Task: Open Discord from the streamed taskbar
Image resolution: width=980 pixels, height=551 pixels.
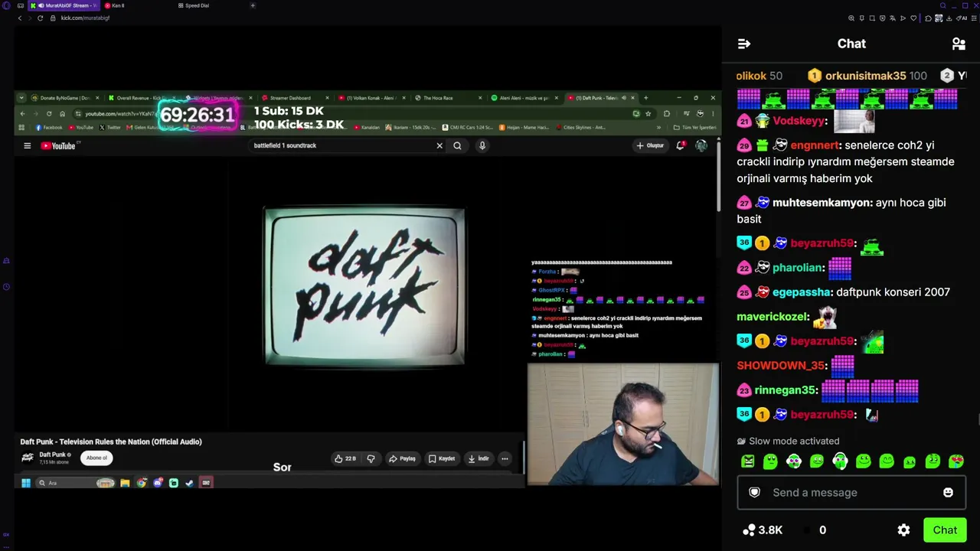Action: 158,483
